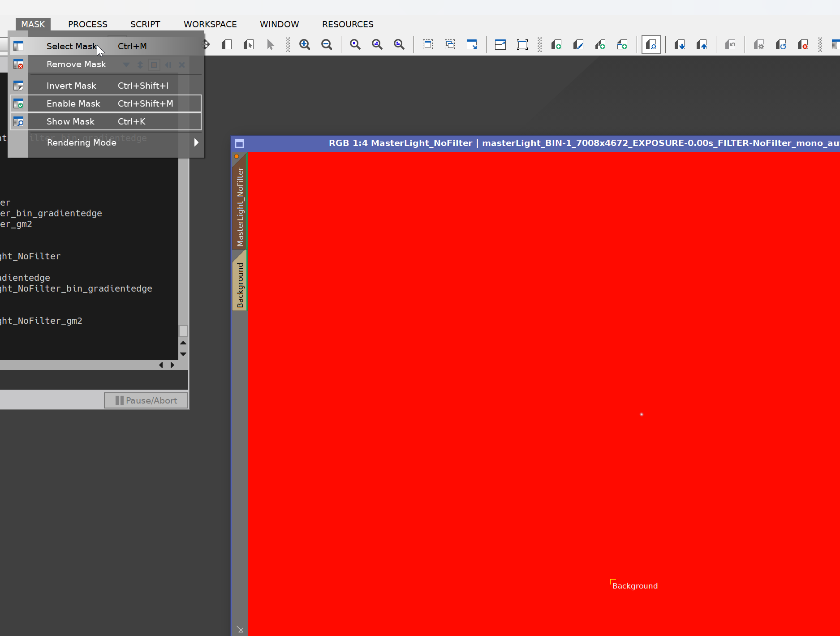Click the dashed overlapping windows icon
Viewport: 840px width, 636px height.
(x=450, y=44)
